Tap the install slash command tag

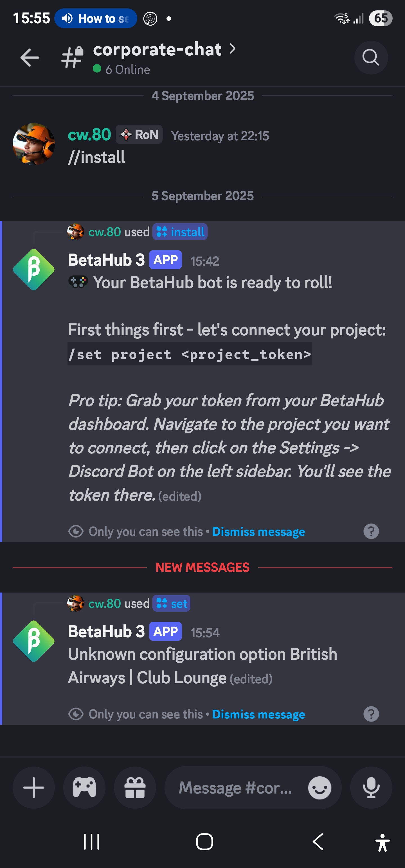click(x=180, y=232)
